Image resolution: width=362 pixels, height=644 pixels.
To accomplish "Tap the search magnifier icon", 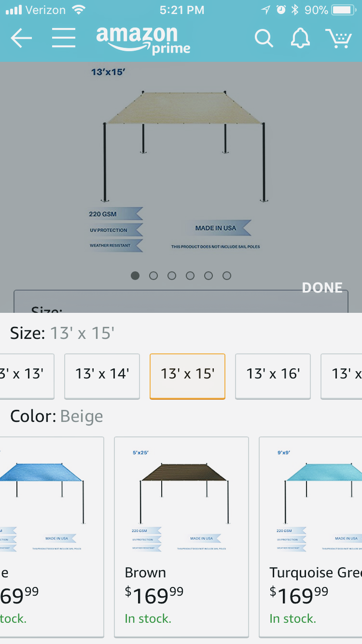I will pyautogui.click(x=264, y=39).
